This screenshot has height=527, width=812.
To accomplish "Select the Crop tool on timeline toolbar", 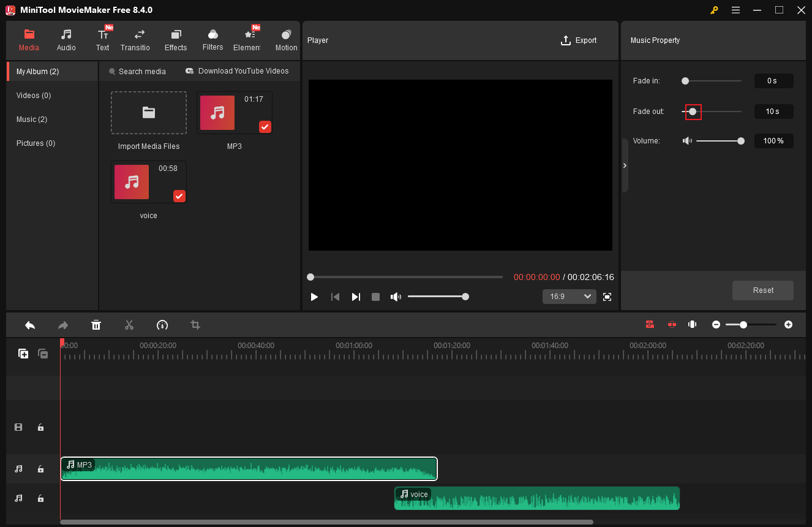I will [195, 325].
